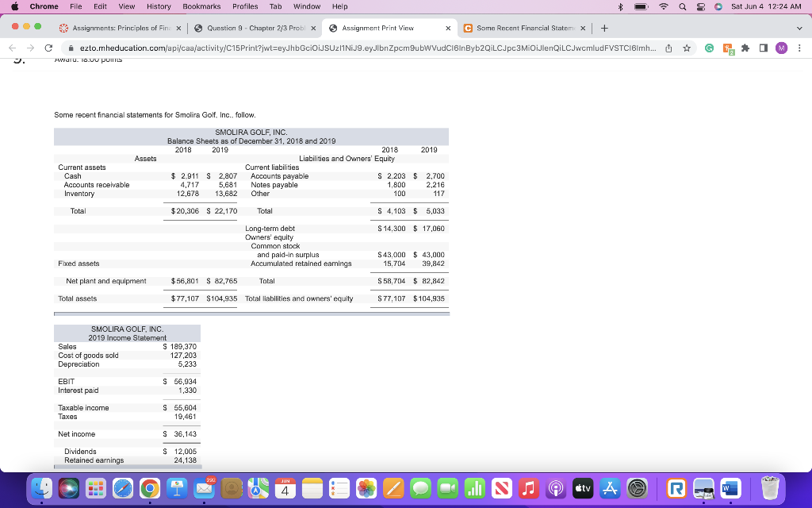Screen dimensions: 812x508
Task: Open Launchpad from the Dock
Action: (95, 488)
